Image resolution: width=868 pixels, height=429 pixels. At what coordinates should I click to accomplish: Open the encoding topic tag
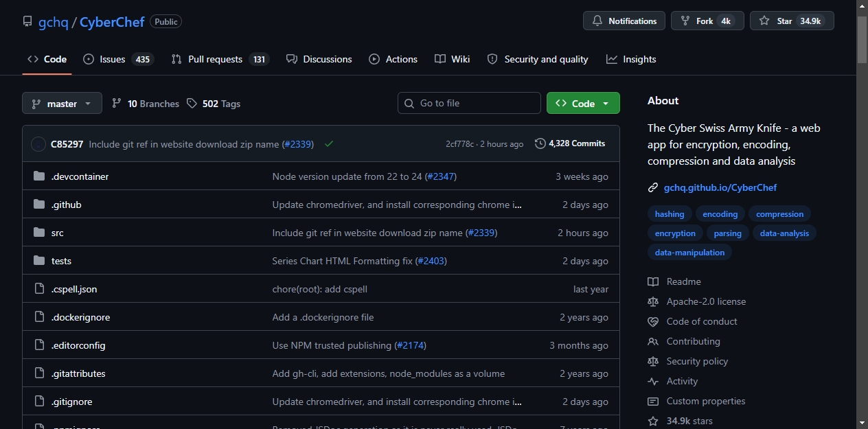[720, 214]
